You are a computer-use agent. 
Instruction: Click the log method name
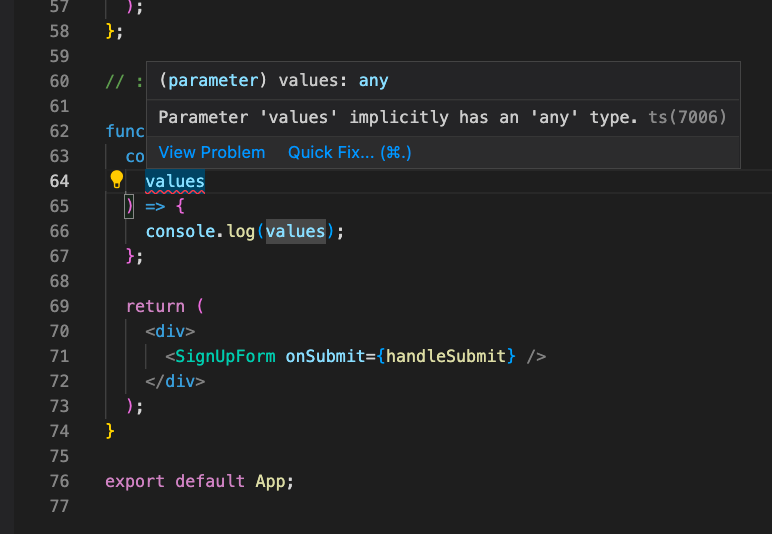coord(240,231)
